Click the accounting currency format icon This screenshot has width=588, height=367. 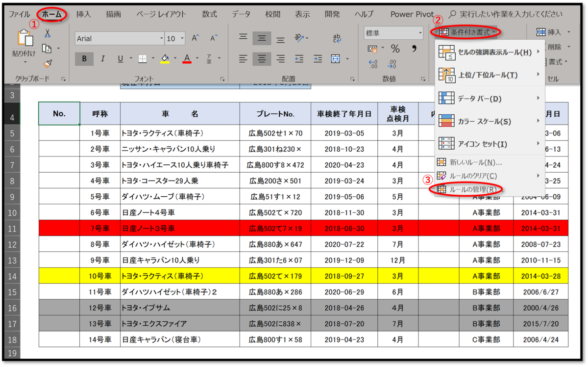pos(373,49)
